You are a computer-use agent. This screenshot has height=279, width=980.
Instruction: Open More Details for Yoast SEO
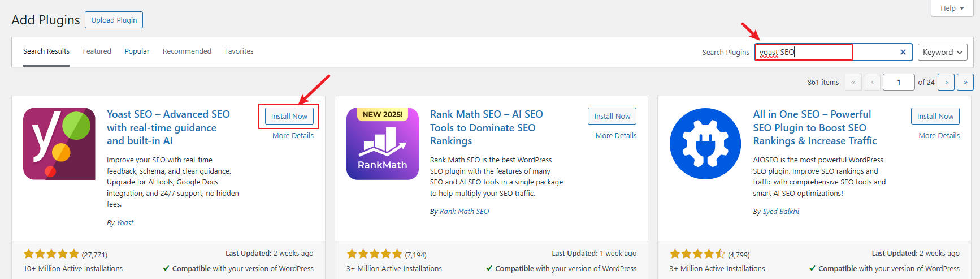pos(293,136)
